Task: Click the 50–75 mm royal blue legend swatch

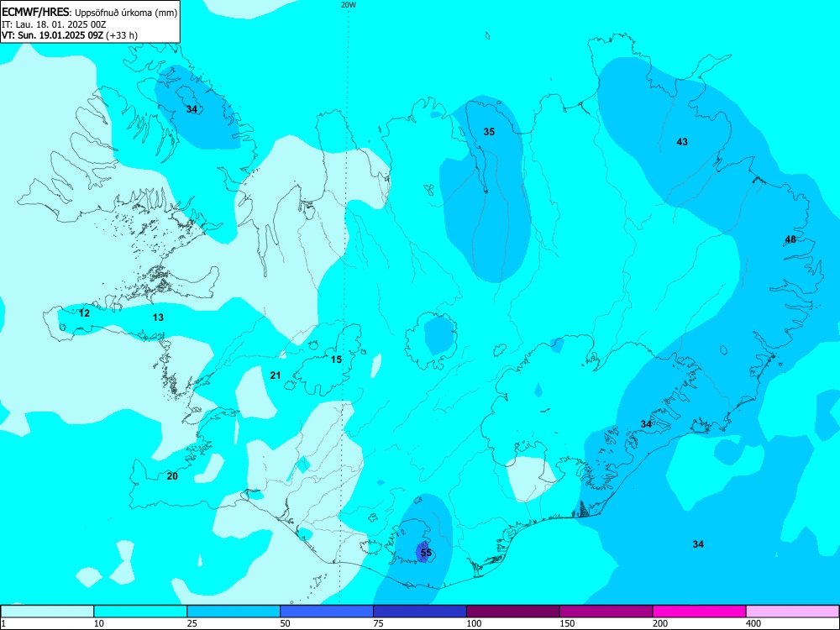Action: 327,612
